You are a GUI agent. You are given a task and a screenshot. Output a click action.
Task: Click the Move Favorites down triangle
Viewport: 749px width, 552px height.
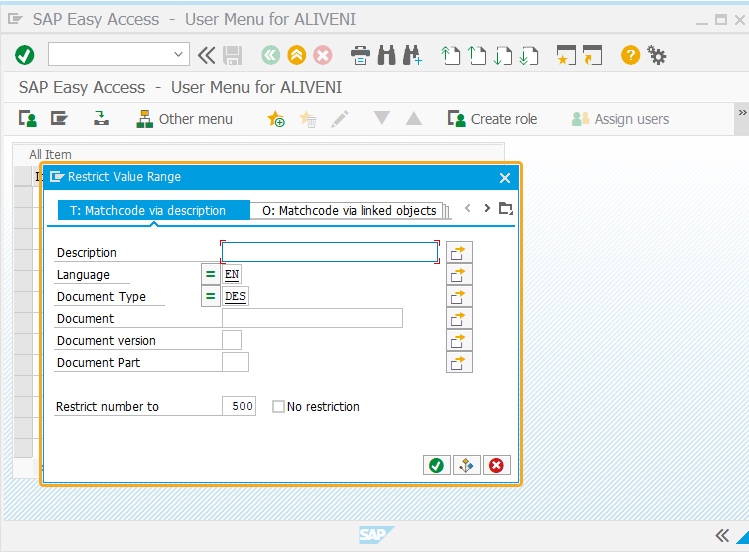381,117
